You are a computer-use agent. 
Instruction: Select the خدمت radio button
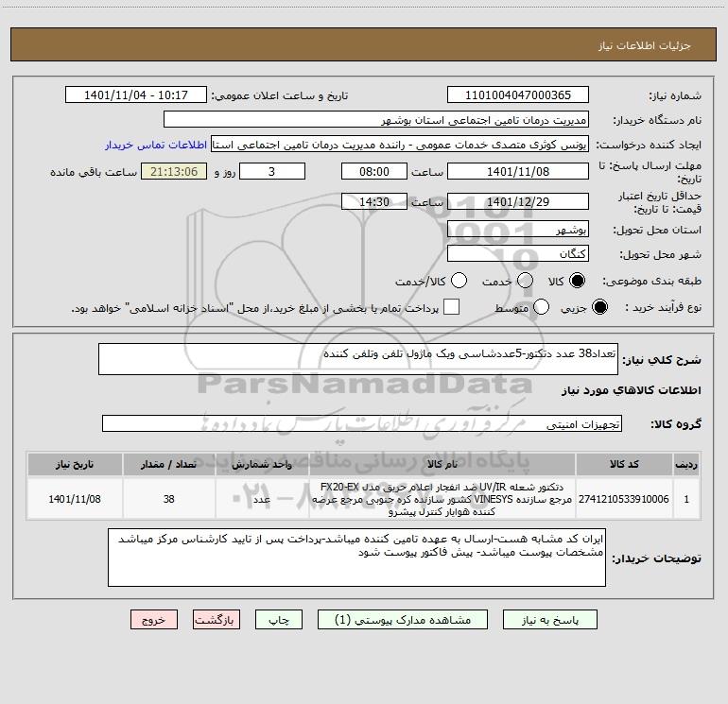(525, 281)
